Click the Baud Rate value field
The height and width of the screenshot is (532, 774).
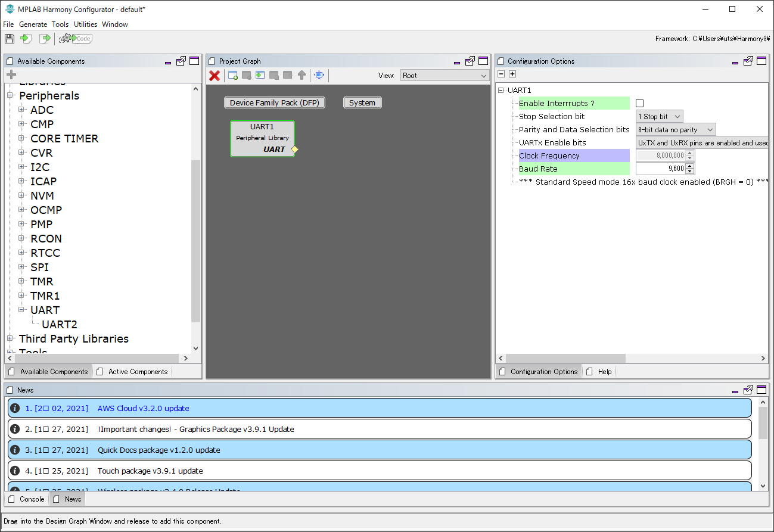[661, 169]
